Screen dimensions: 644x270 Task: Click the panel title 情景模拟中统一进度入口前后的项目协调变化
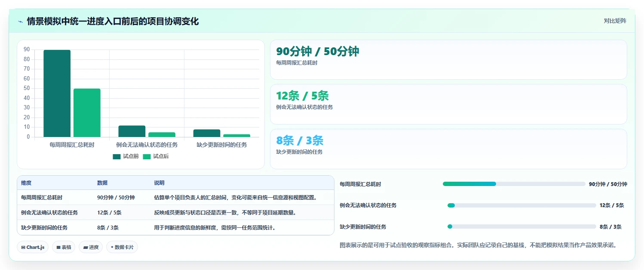pos(113,21)
